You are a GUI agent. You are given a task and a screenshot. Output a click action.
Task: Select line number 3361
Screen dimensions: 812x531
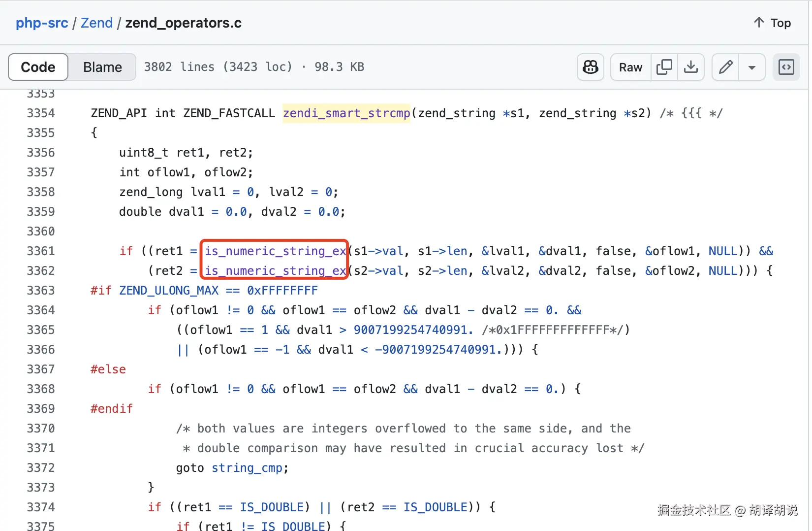[x=41, y=251]
